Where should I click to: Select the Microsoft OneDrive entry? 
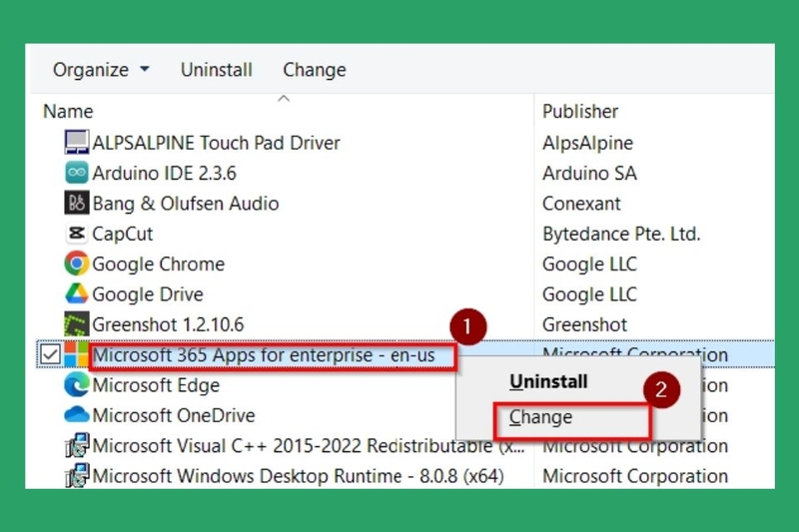tap(173, 415)
